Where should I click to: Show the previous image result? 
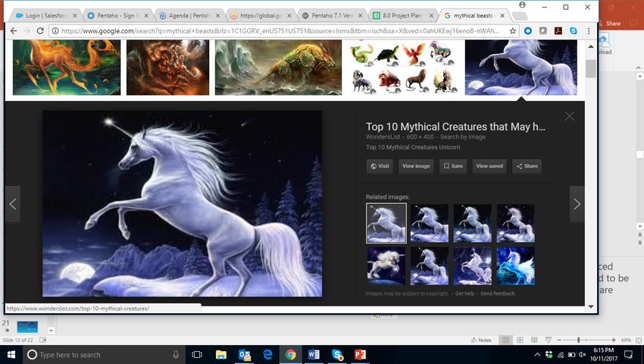click(13, 204)
